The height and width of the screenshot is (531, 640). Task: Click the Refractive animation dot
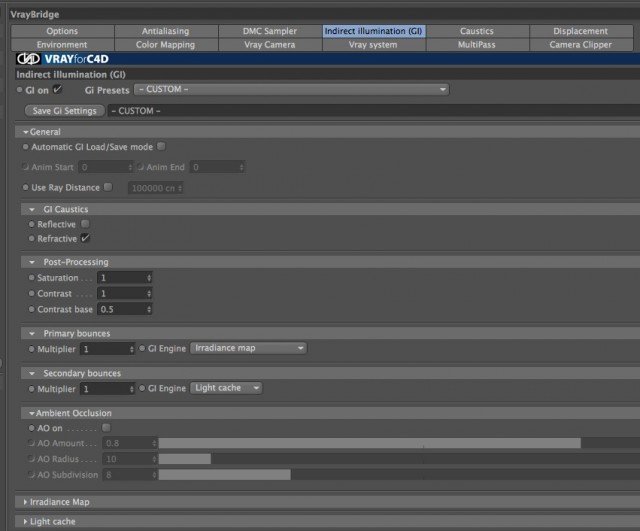[x=31, y=238]
